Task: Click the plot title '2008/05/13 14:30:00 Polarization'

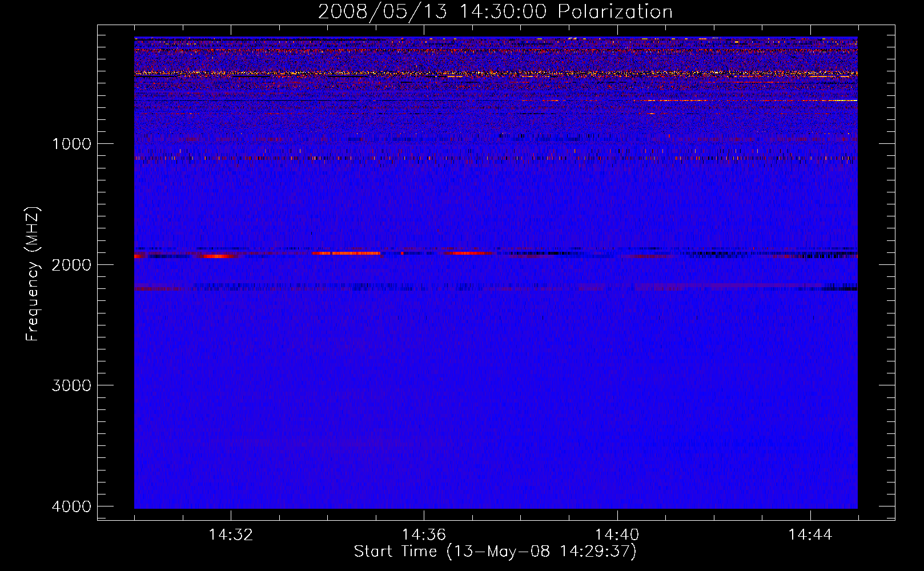Action: click(495, 11)
